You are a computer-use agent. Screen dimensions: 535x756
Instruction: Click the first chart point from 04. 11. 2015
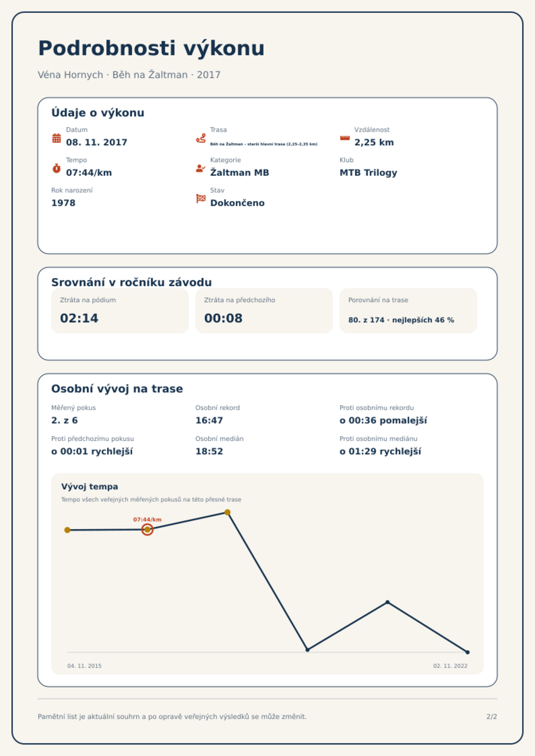point(67,530)
